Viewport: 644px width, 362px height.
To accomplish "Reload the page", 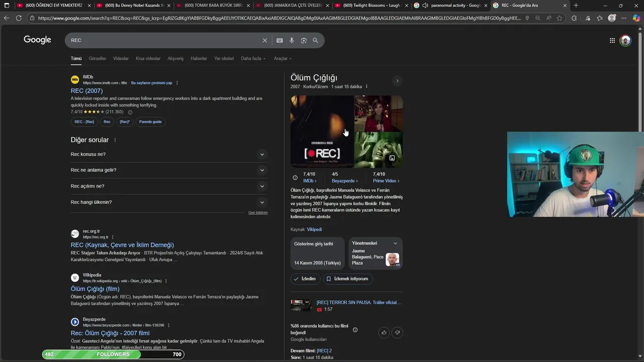I will [x=19, y=18].
